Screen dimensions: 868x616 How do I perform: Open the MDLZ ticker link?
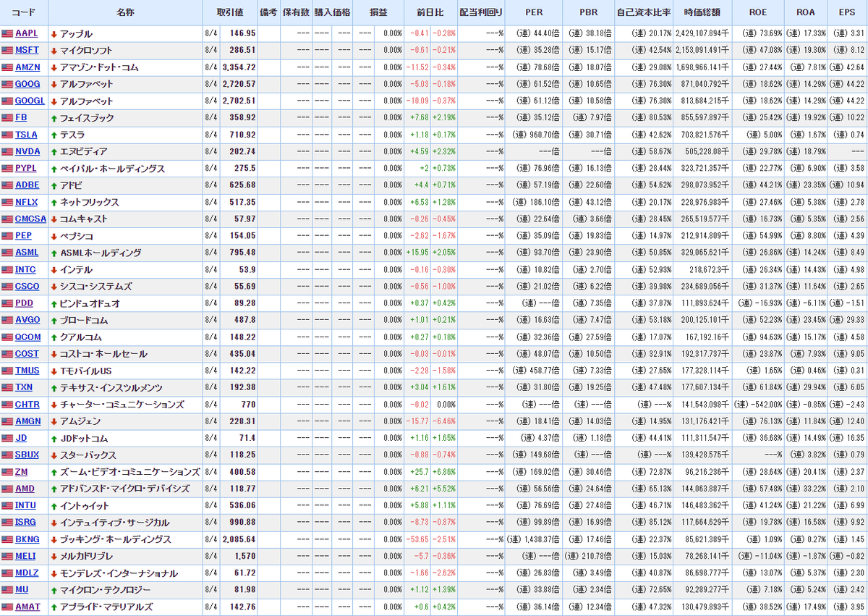click(x=27, y=573)
